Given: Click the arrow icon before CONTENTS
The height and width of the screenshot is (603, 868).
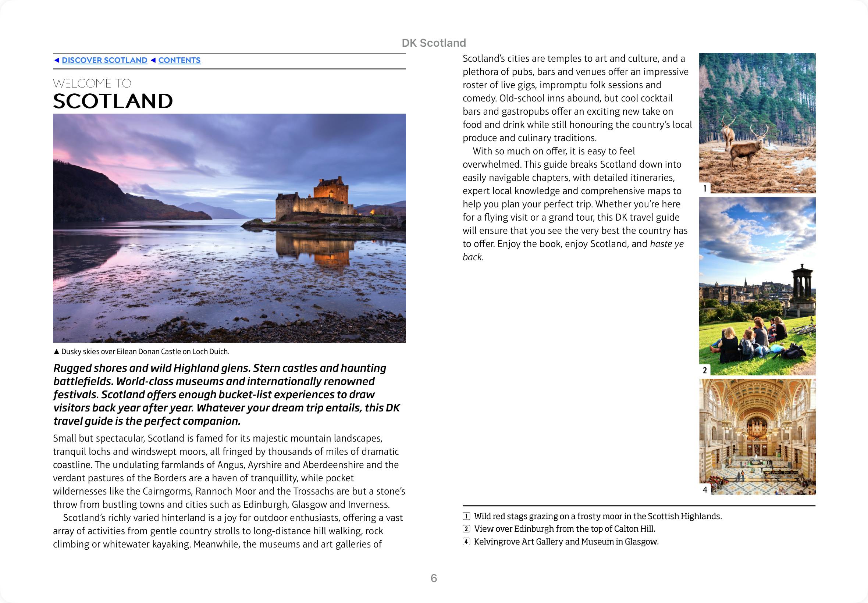Looking at the screenshot, I should click(x=153, y=60).
